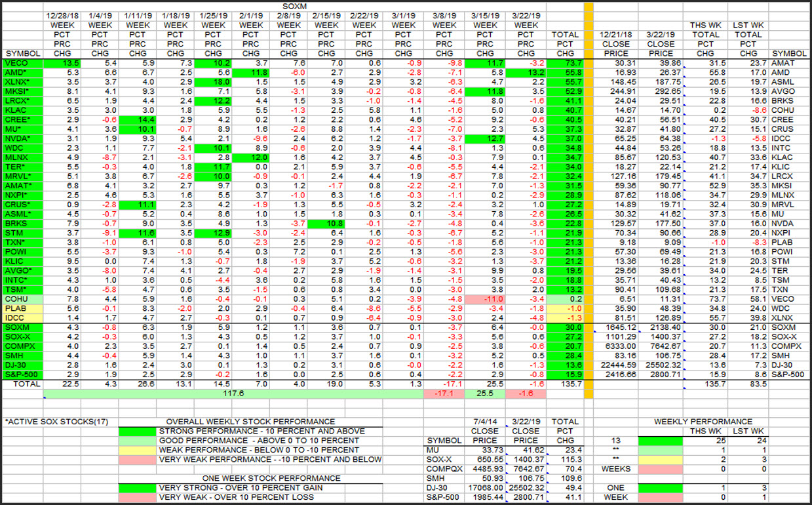812x505 pixels.
Task: Click the light green Good Performance legend swatch
Action: (137, 441)
